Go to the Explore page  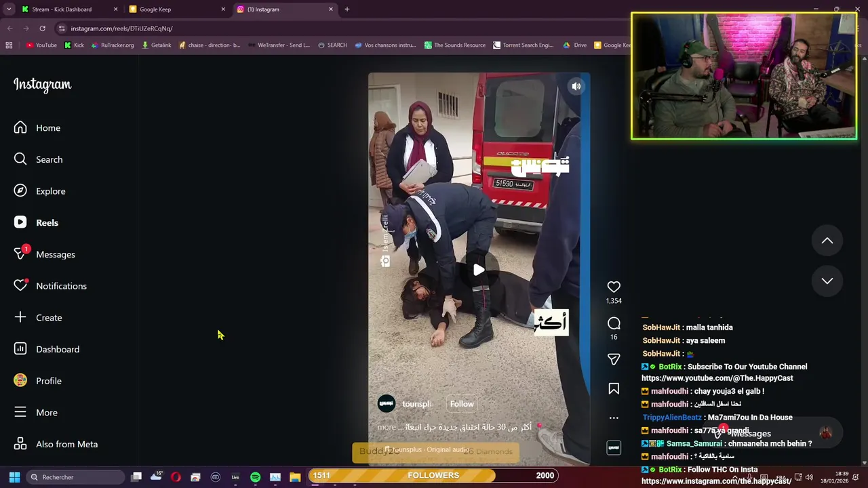click(x=39, y=191)
